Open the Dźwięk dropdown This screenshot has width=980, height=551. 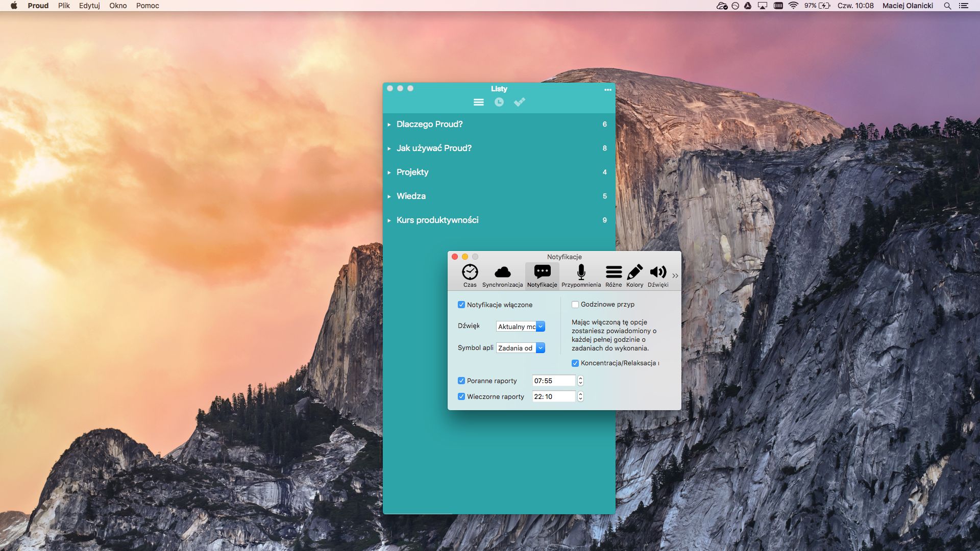pos(520,327)
